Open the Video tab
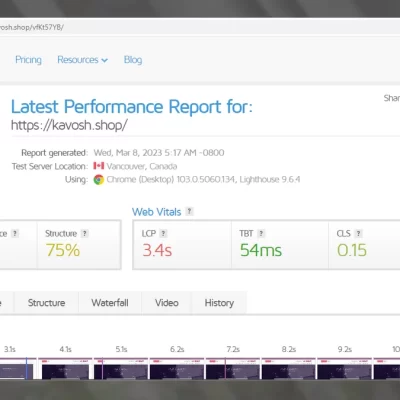 coord(167,303)
